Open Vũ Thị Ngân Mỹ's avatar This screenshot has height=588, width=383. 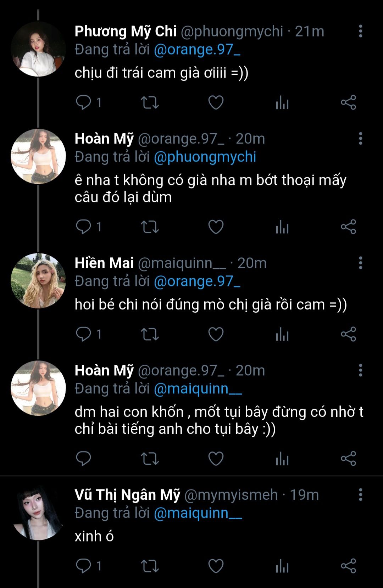coord(38,513)
